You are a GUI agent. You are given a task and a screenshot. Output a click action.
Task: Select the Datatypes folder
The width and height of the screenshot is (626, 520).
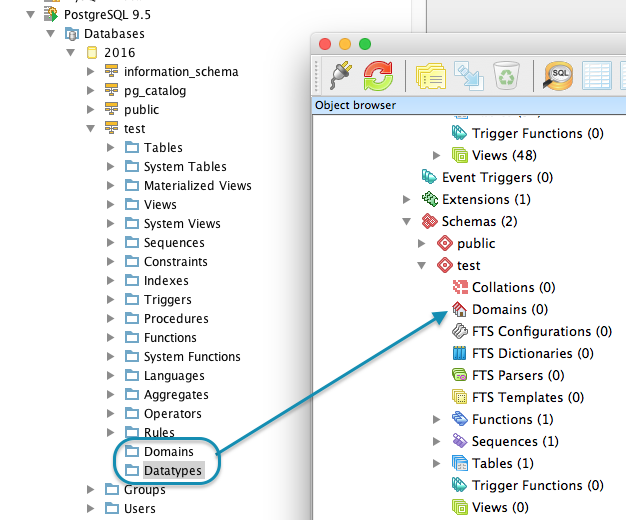click(172, 470)
